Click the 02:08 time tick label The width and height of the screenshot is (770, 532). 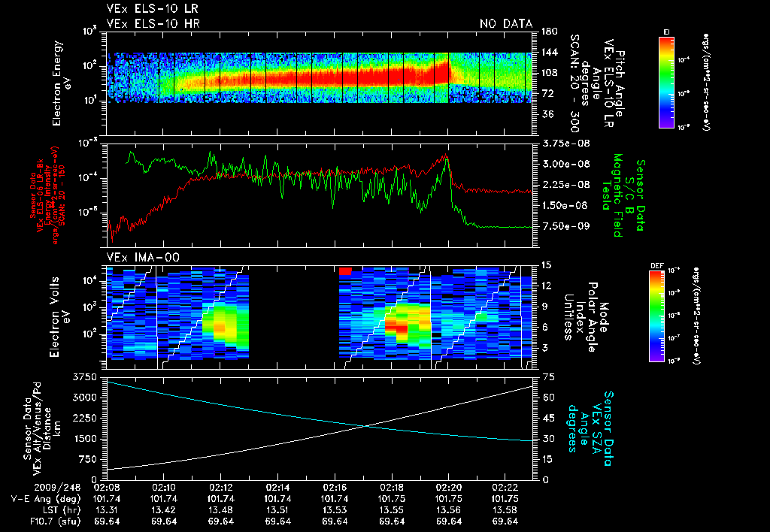click(x=107, y=488)
